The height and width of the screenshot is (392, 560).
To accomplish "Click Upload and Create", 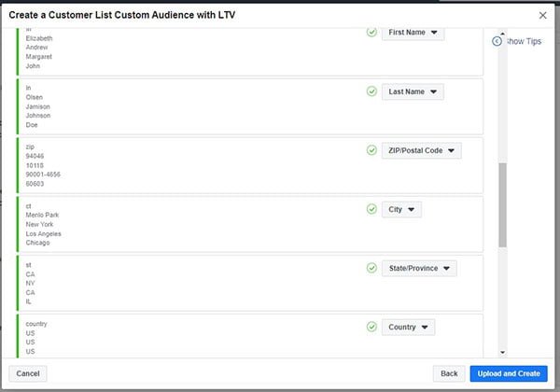I will (x=509, y=373).
